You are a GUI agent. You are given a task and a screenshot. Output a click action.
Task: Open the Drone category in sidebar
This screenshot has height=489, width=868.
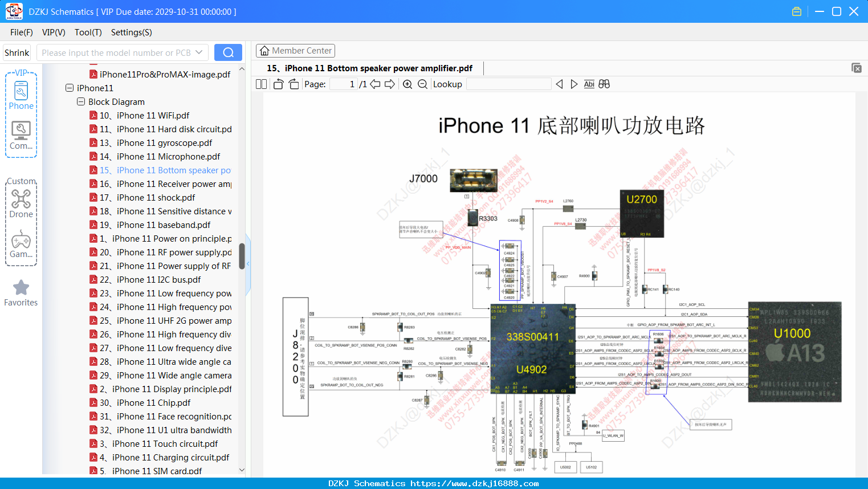pos(21,203)
